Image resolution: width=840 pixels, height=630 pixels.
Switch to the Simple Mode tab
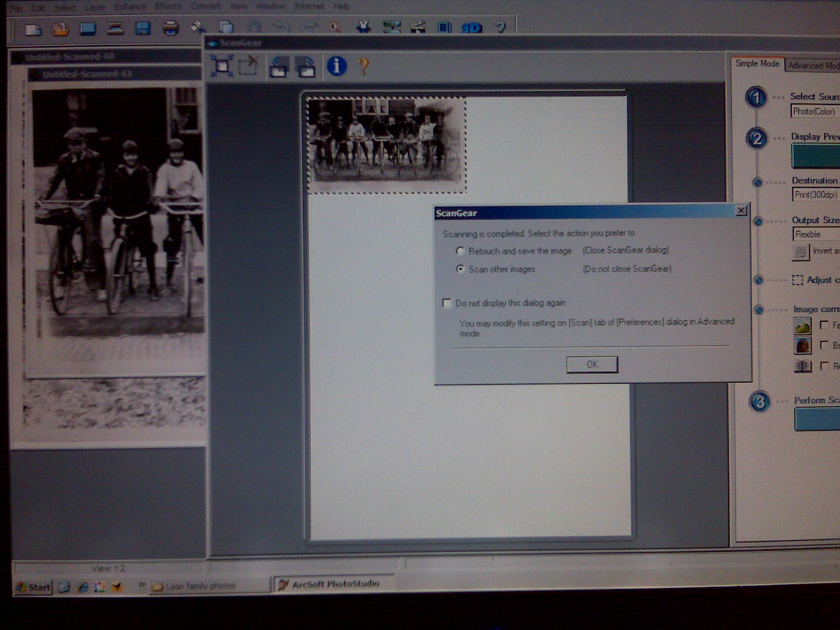(x=757, y=64)
